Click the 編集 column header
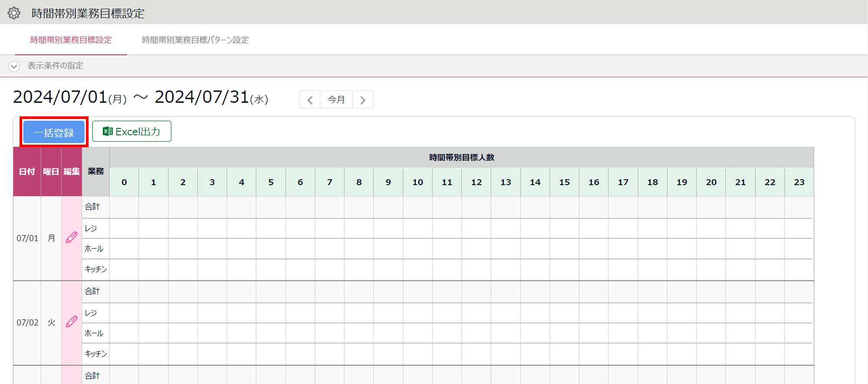The width and height of the screenshot is (868, 384). pyautogui.click(x=72, y=172)
